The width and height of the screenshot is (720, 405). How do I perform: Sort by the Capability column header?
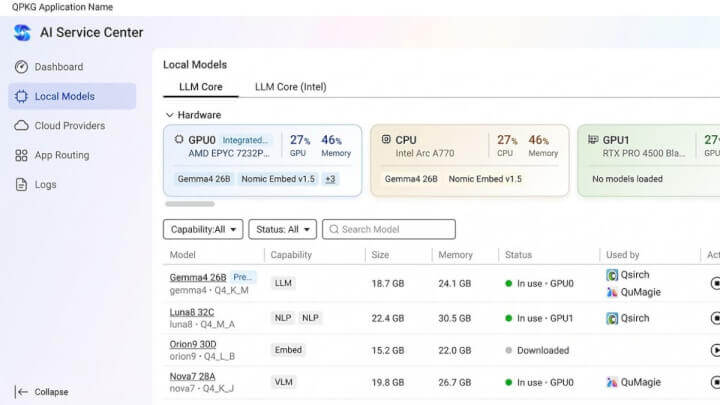point(291,255)
